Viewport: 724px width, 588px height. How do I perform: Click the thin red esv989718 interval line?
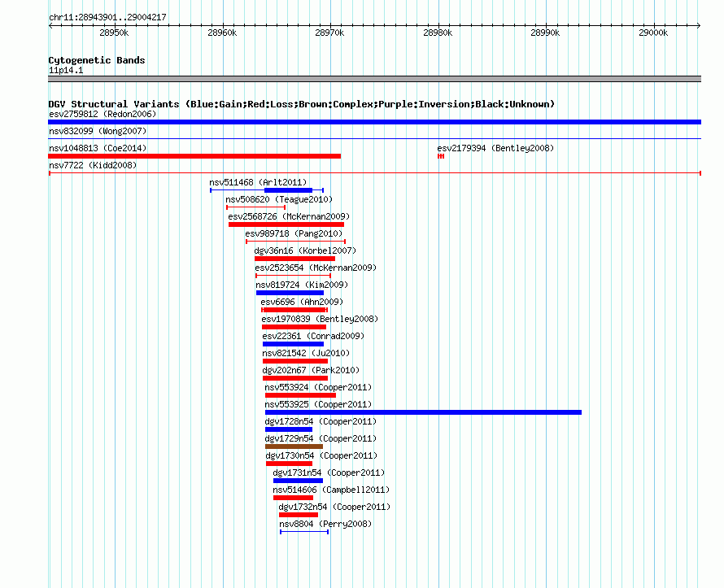coord(295,242)
